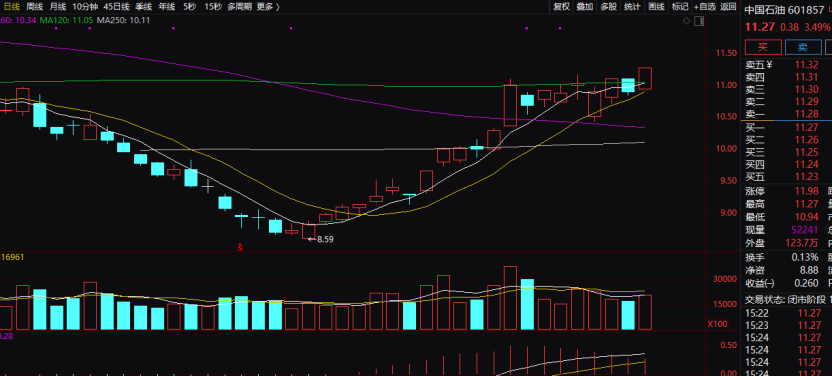
Task: Click the blue 卖 sell button
Action: 803,47
